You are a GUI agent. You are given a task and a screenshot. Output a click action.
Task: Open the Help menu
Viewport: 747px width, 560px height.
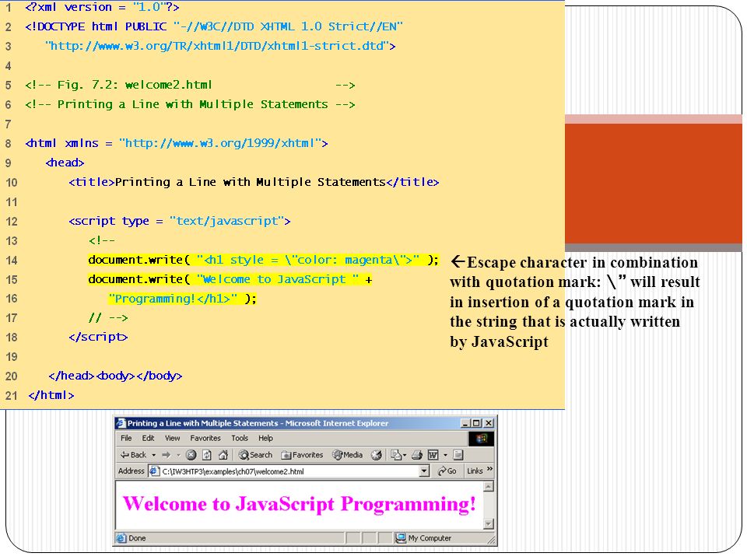click(266, 438)
